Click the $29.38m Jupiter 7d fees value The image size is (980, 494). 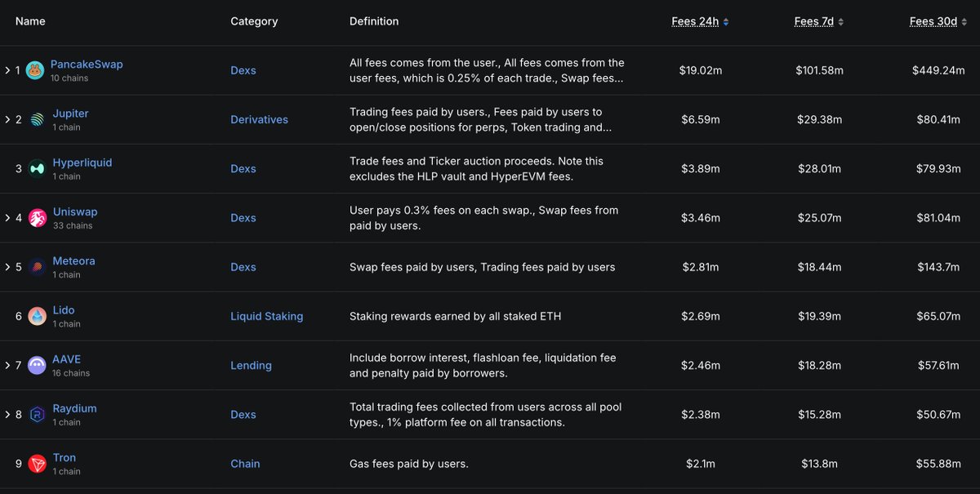[820, 120]
